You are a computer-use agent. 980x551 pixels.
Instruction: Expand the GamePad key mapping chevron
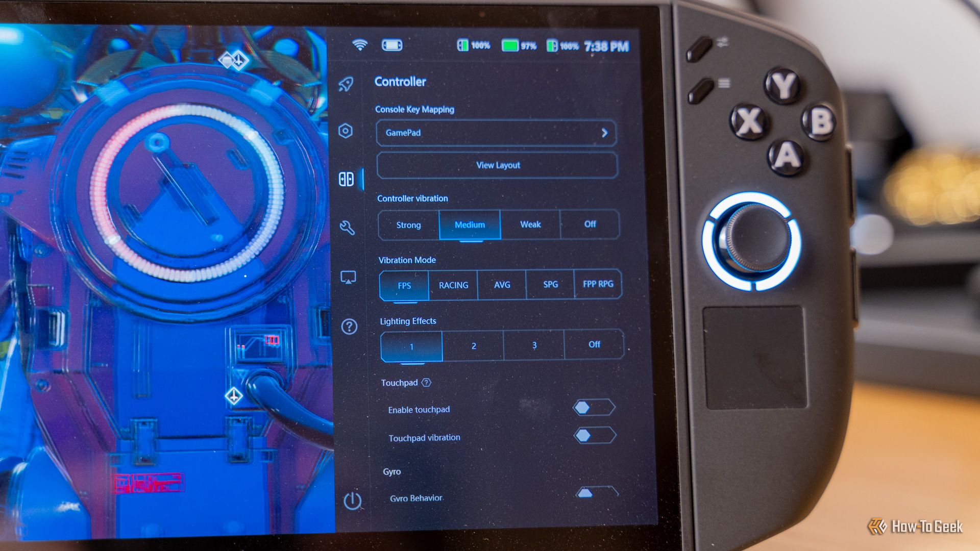[x=605, y=133]
